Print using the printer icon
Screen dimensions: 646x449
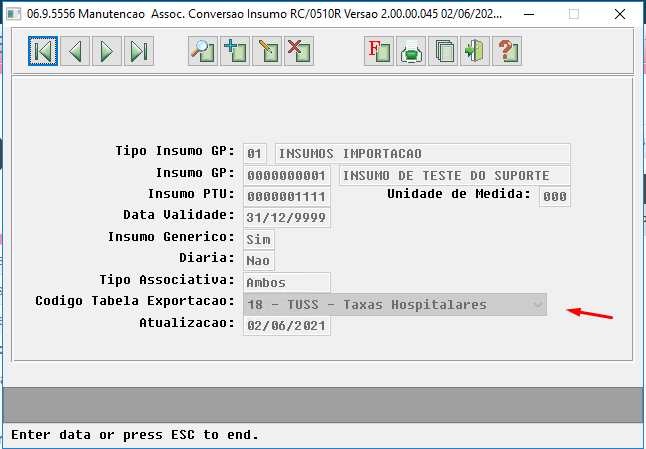(x=411, y=51)
